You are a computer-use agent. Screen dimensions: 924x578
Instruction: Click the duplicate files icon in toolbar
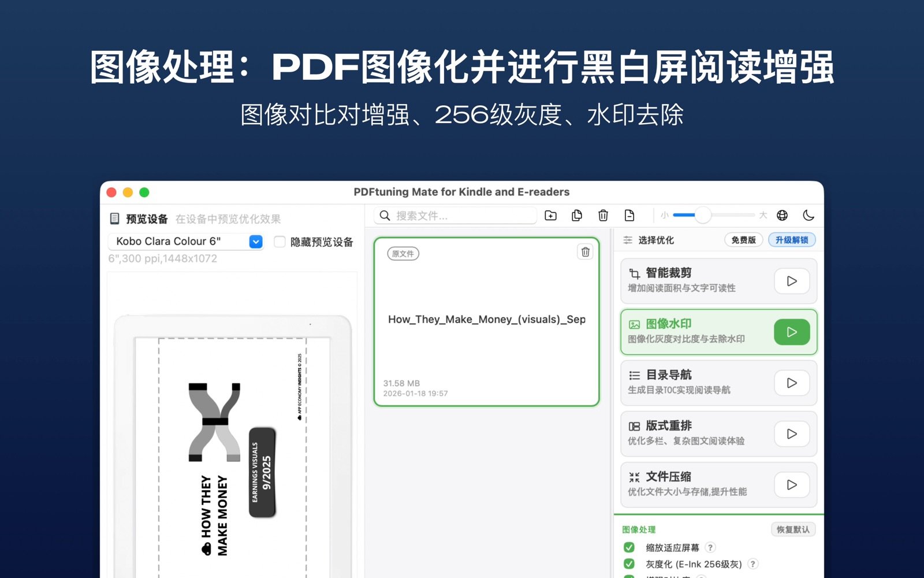(576, 216)
